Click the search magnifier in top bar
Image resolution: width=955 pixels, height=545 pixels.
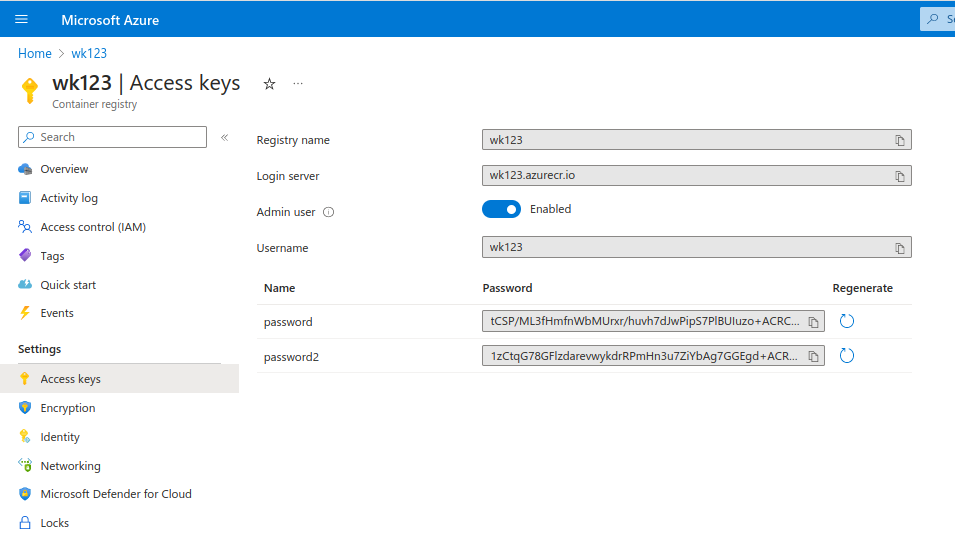tap(932, 19)
